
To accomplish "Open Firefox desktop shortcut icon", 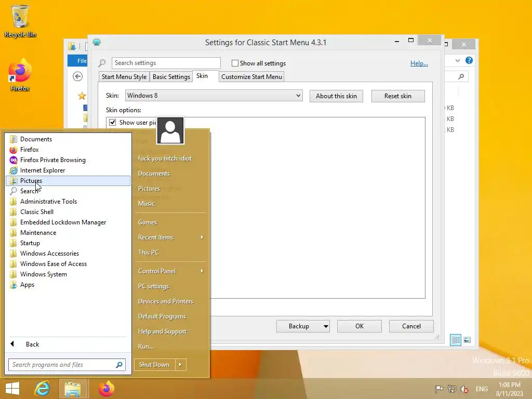I will (20, 75).
